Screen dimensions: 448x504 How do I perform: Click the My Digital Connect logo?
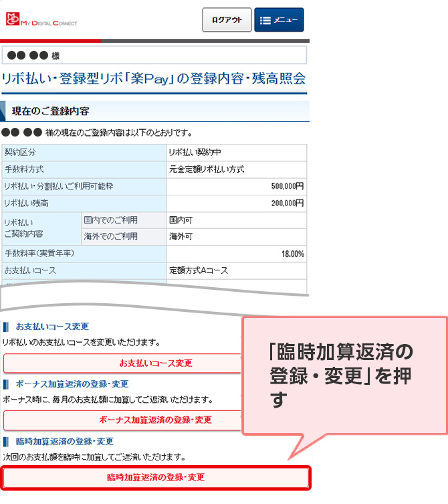click(x=41, y=20)
